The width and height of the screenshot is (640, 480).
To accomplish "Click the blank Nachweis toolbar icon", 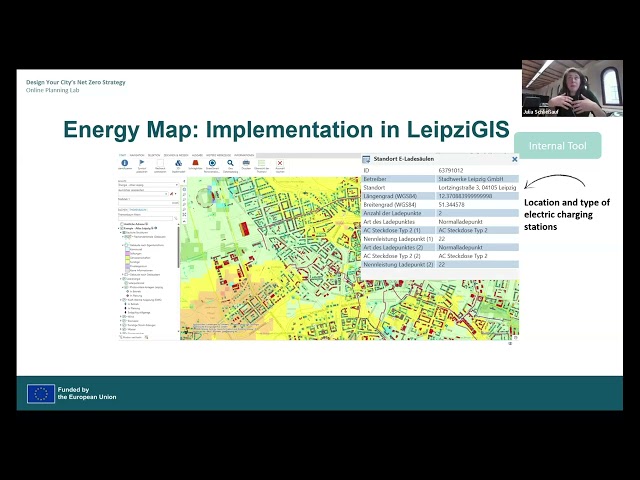I will pyautogui.click(x=160, y=162).
